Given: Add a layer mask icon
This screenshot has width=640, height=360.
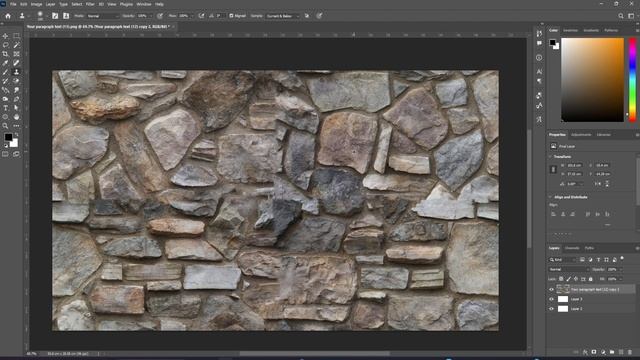Looking at the screenshot, I should [x=594, y=352].
